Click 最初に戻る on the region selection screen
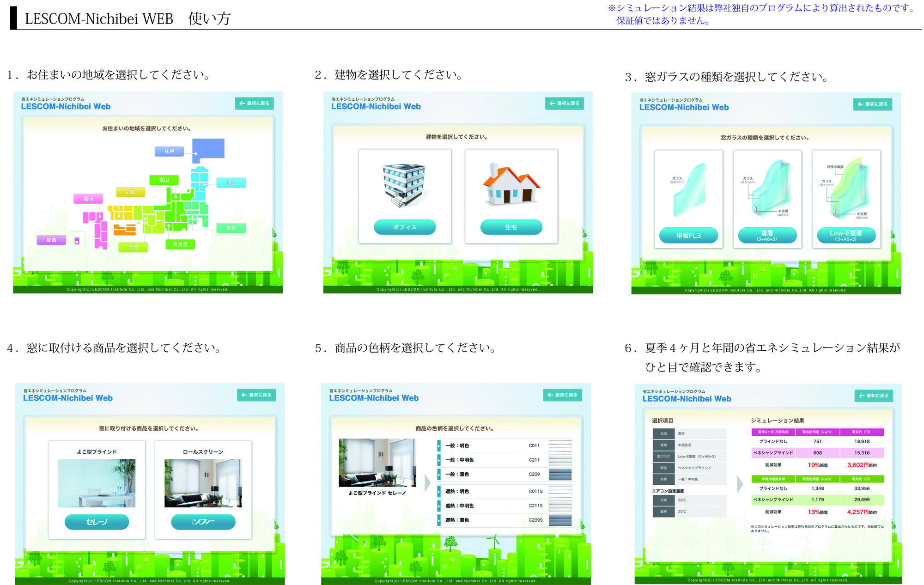The width and height of the screenshot is (924, 585). [x=255, y=104]
